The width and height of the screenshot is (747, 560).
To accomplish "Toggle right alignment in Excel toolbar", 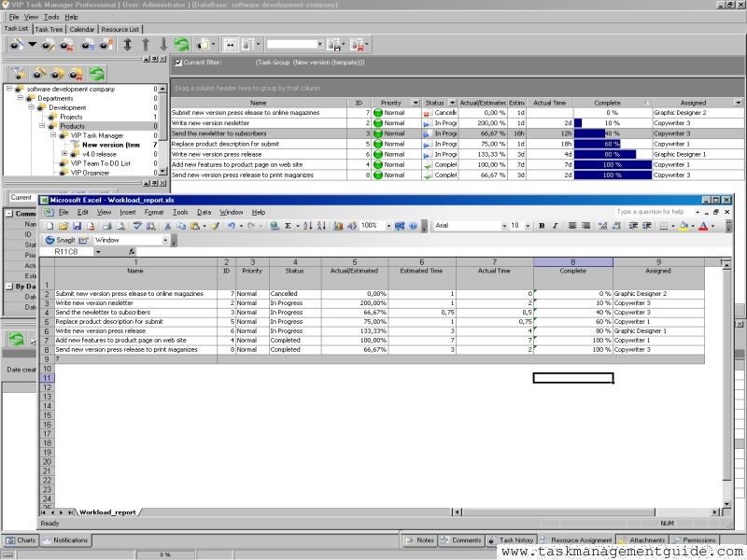I will click(x=586, y=226).
